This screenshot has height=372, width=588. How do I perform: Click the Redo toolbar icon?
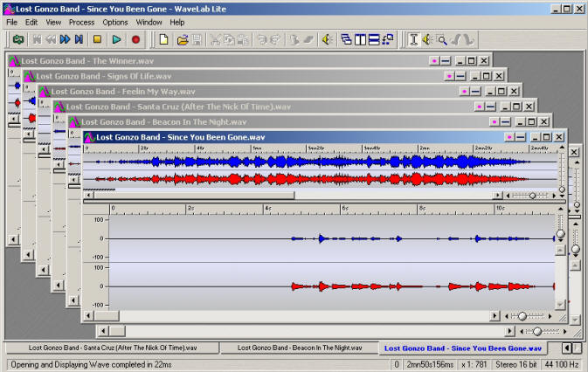tap(275, 39)
